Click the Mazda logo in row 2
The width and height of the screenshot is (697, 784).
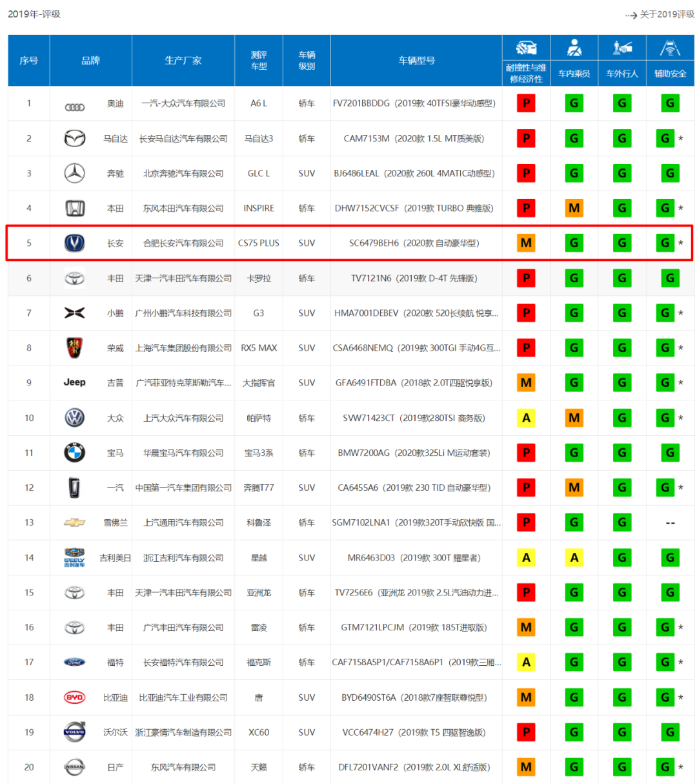[75, 138]
